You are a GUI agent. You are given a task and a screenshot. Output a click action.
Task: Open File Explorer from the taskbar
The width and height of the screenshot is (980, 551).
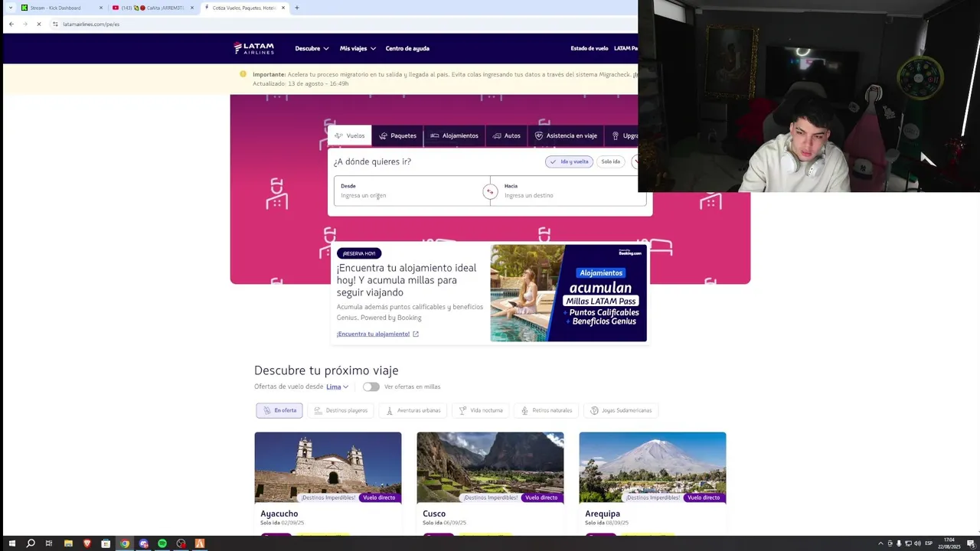(x=68, y=543)
